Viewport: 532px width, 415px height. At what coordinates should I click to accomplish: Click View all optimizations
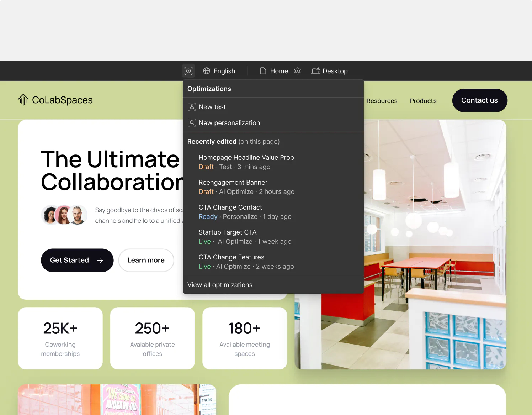(220, 285)
